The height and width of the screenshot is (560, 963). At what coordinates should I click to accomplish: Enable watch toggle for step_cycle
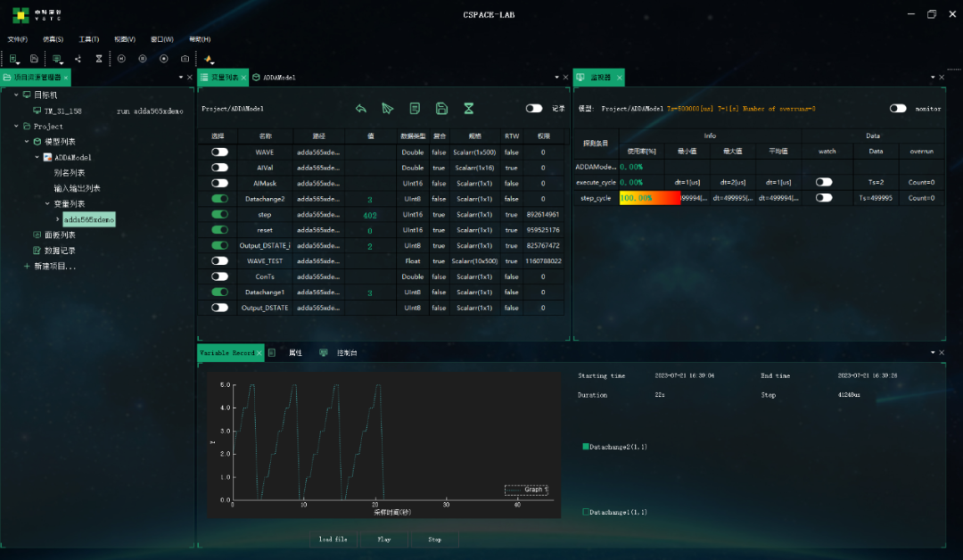824,198
